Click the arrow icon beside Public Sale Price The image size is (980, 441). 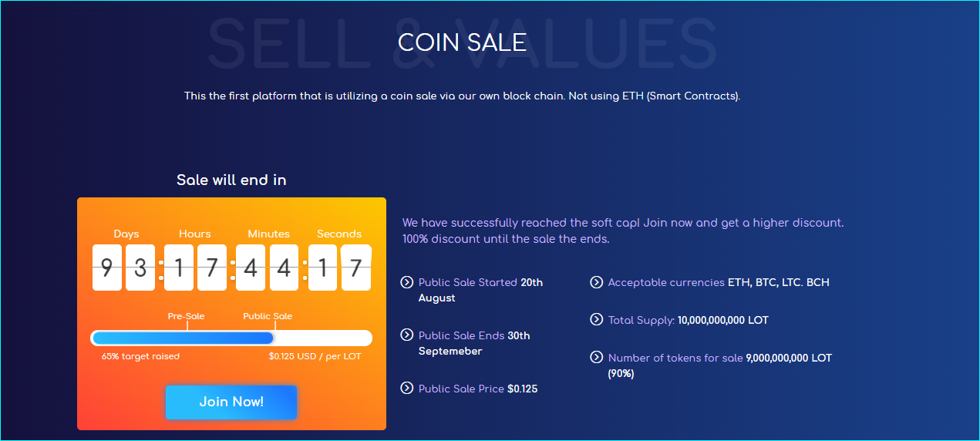(x=407, y=388)
